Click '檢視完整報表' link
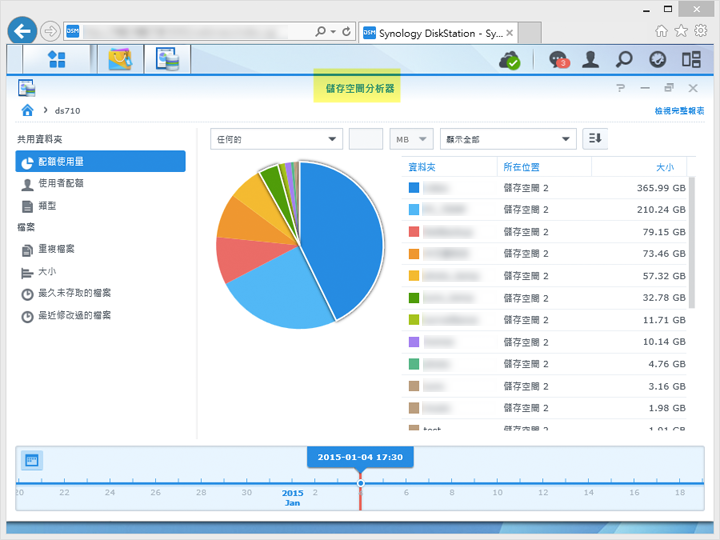Screen dimensions: 720x540 (x=679, y=111)
